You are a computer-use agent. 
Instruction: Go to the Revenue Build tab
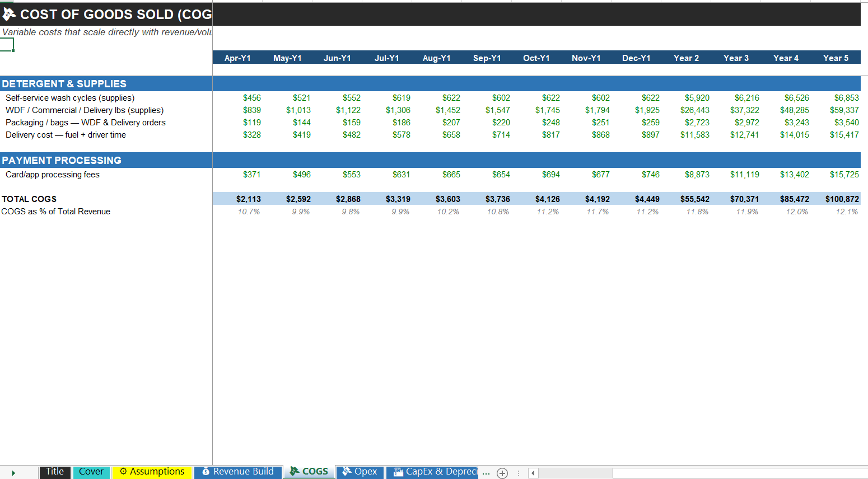click(238, 472)
